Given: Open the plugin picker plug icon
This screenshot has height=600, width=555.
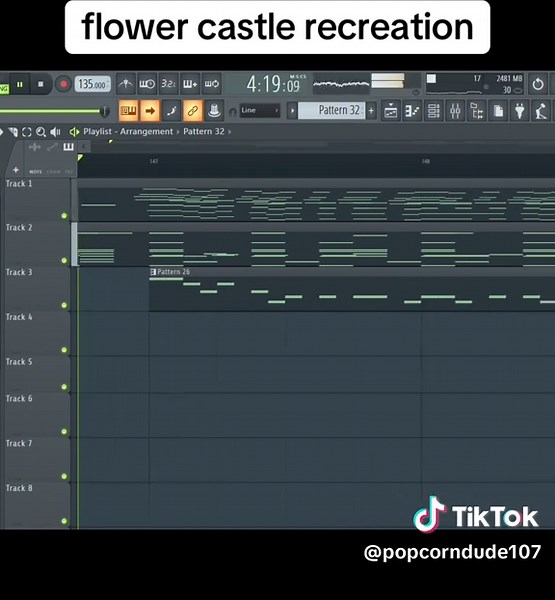Looking at the screenshot, I should coord(519,111).
